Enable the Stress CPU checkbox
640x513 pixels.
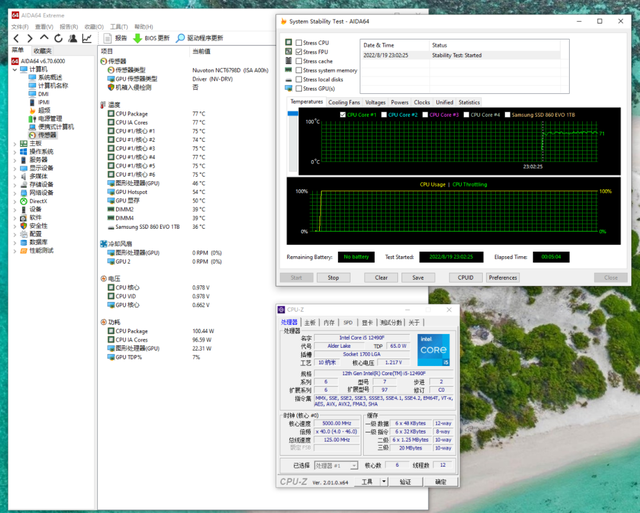[x=299, y=42]
